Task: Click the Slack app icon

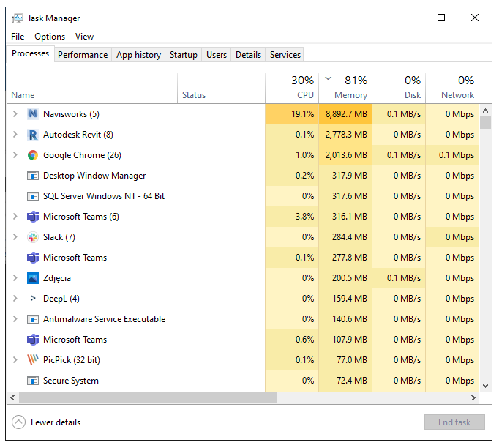Action: coord(33,237)
